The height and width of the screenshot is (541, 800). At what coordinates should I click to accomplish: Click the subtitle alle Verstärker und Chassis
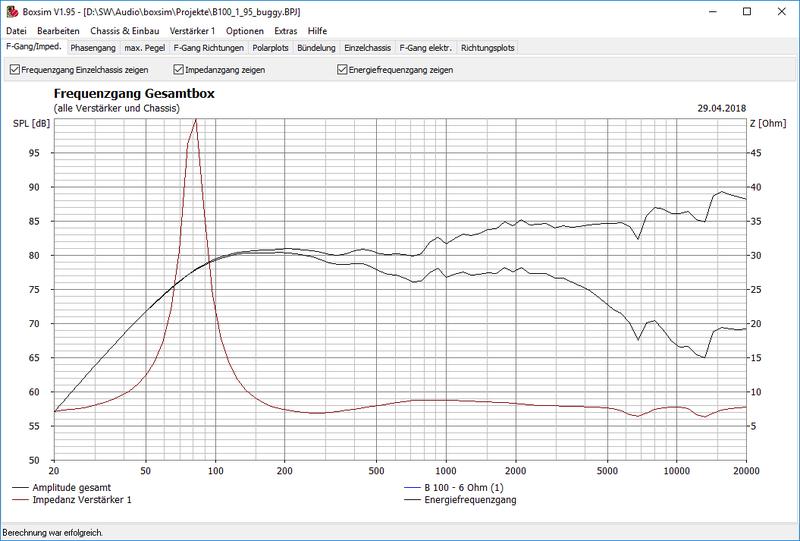click(116, 108)
